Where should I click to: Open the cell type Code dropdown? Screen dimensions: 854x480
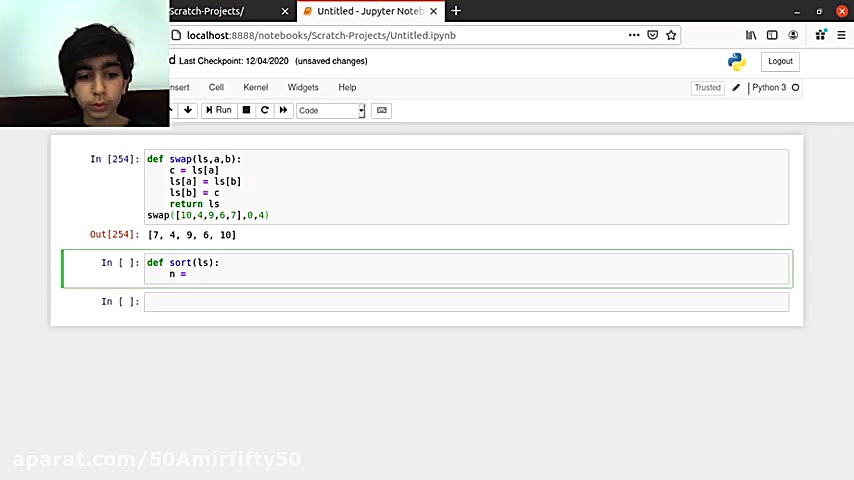pyautogui.click(x=330, y=111)
